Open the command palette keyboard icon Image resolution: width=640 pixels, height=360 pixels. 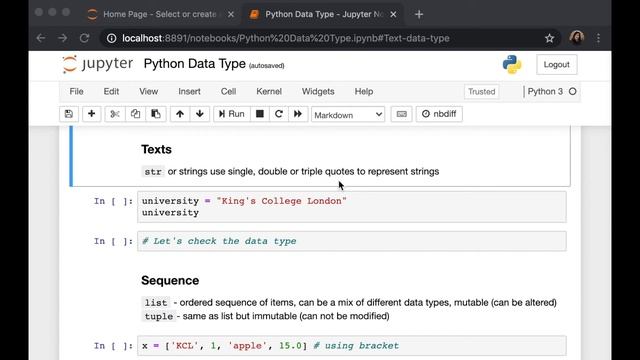coord(401,114)
